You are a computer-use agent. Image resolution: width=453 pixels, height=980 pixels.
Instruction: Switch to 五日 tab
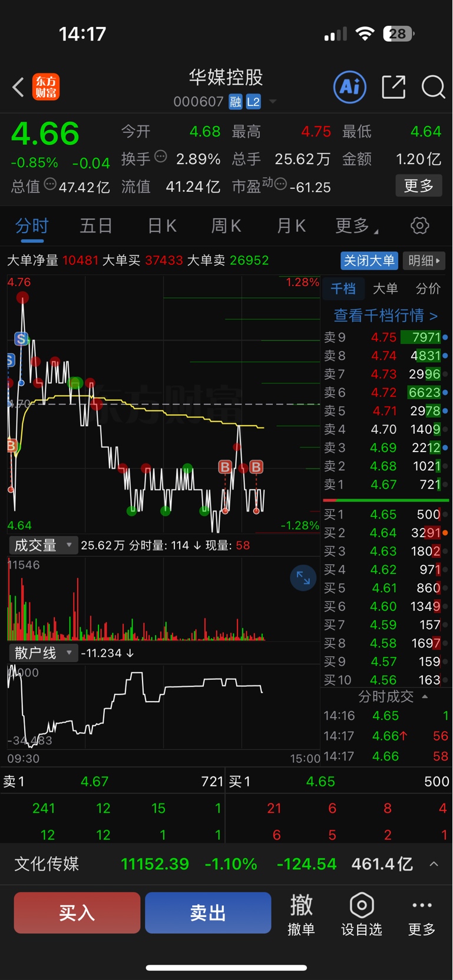pos(96,225)
